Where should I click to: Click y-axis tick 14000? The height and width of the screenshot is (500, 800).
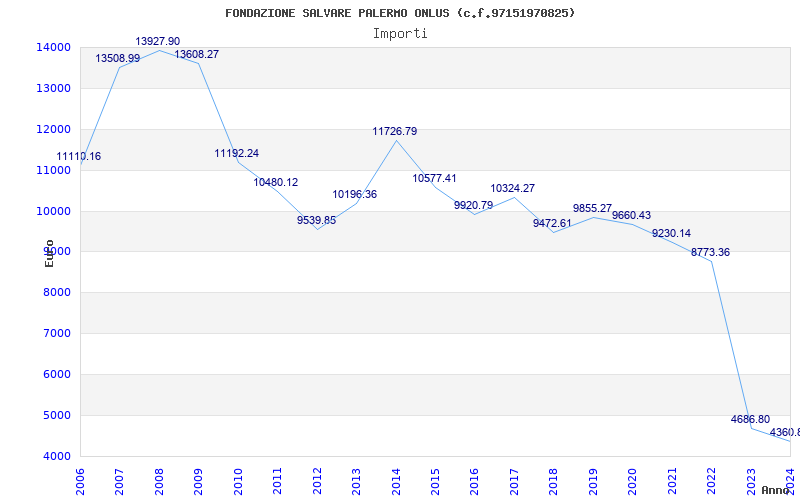point(53,47)
